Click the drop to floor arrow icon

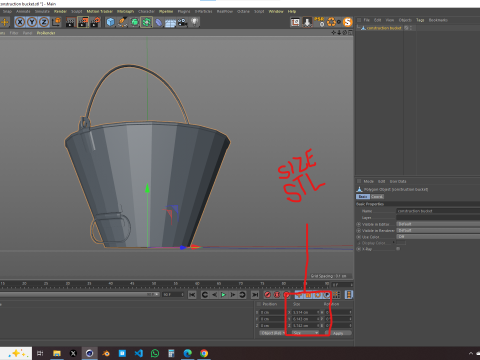coord(307,22)
